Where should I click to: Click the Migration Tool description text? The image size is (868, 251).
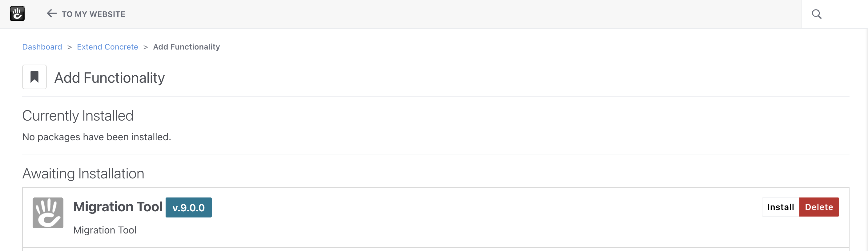(105, 230)
